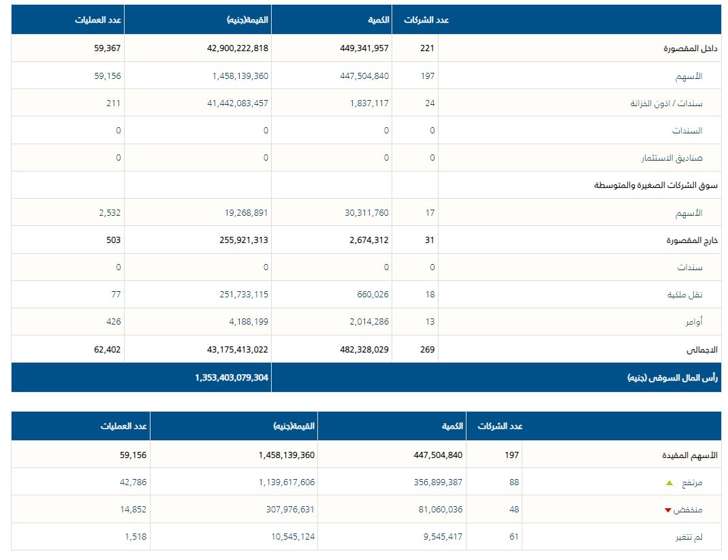Screen dimensions: 728x560
Task: Select the صناديق الاستثمار row label
Action: [671, 158]
